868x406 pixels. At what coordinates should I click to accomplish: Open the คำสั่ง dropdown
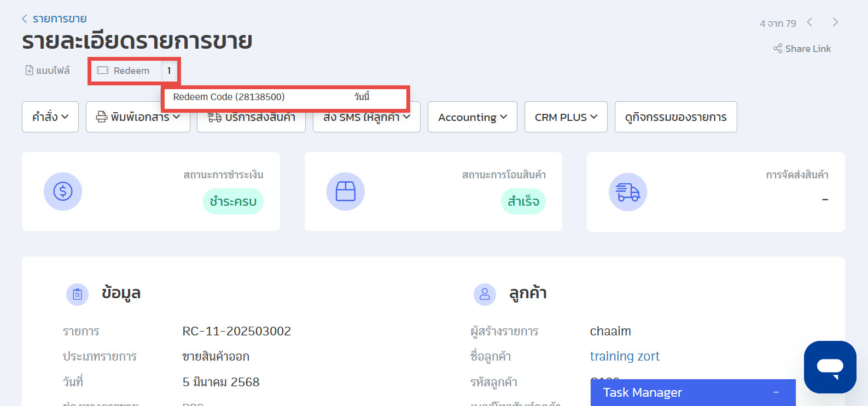(x=50, y=117)
